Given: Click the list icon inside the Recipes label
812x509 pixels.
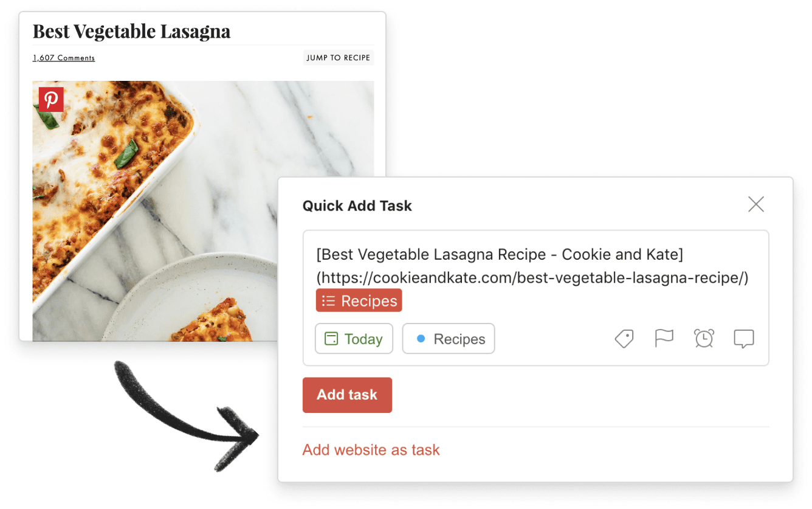Looking at the screenshot, I should (328, 300).
